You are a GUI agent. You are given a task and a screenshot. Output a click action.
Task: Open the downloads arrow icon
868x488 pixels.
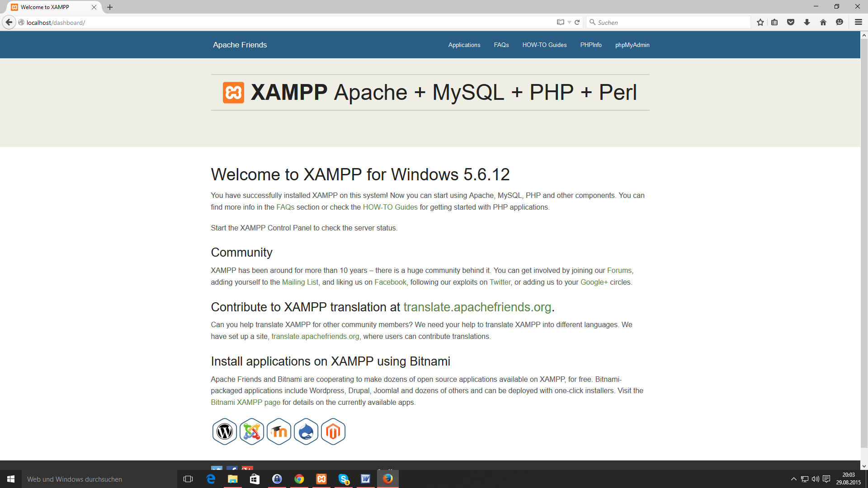(x=807, y=22)
